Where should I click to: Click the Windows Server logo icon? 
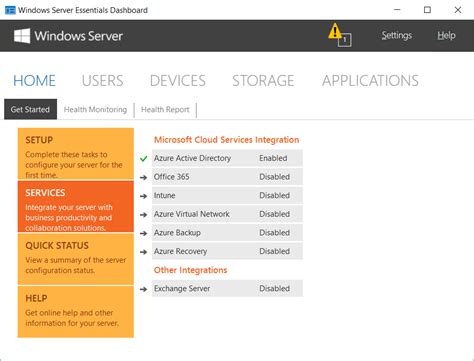(x=22, y=36)
